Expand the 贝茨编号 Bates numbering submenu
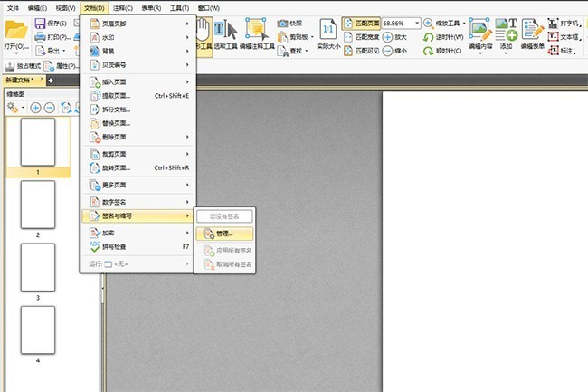This screenshot has width=588, height=392. tap(138, 65)
